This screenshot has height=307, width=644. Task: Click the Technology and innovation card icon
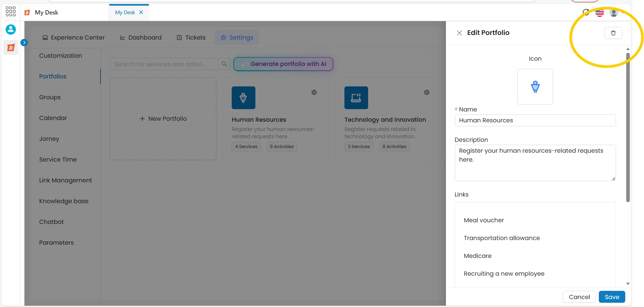point(356,98)
